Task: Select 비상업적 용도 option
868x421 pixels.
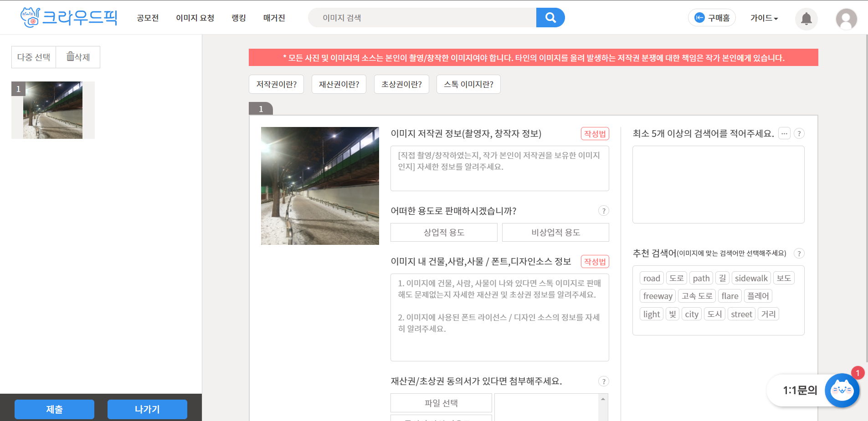Action: (x=555, y=232)
